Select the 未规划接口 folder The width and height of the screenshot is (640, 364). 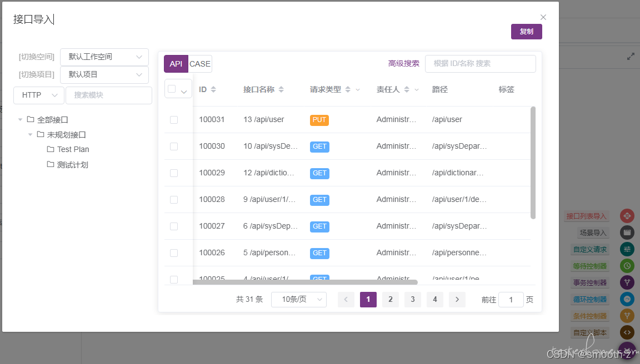pos(67,134)
